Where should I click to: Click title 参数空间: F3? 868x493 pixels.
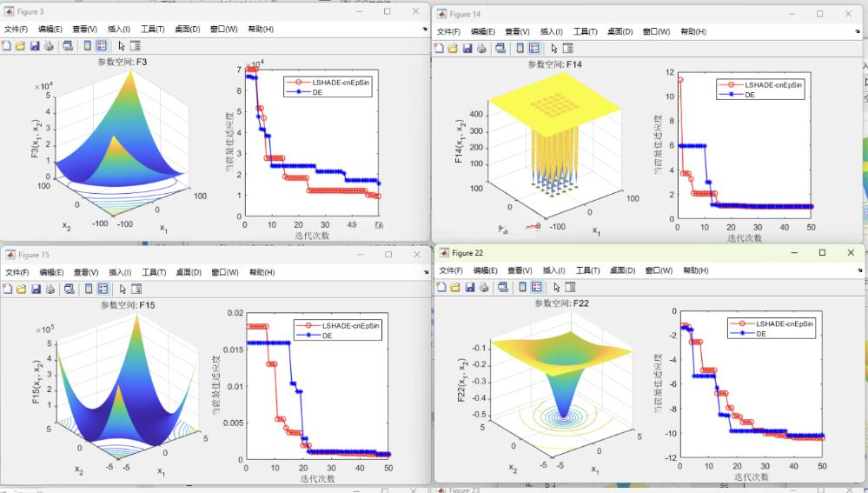pos(123,62)
